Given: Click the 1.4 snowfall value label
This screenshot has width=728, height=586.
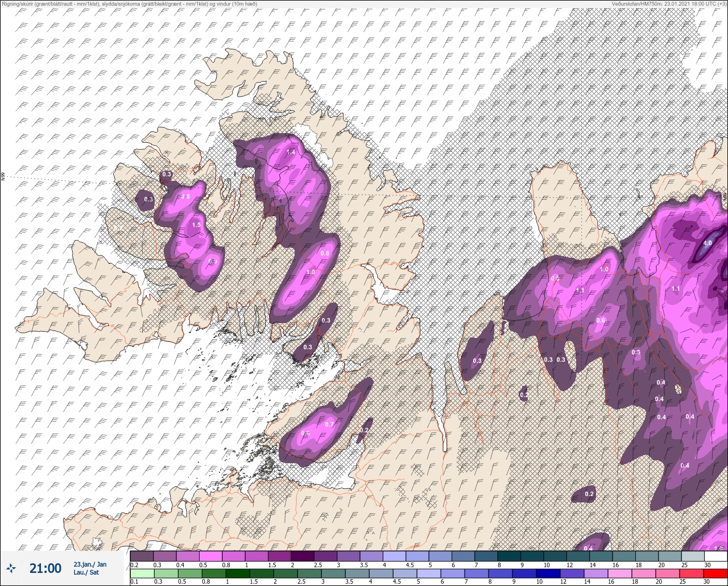Looking at the screenshot, I should (291, 152).
